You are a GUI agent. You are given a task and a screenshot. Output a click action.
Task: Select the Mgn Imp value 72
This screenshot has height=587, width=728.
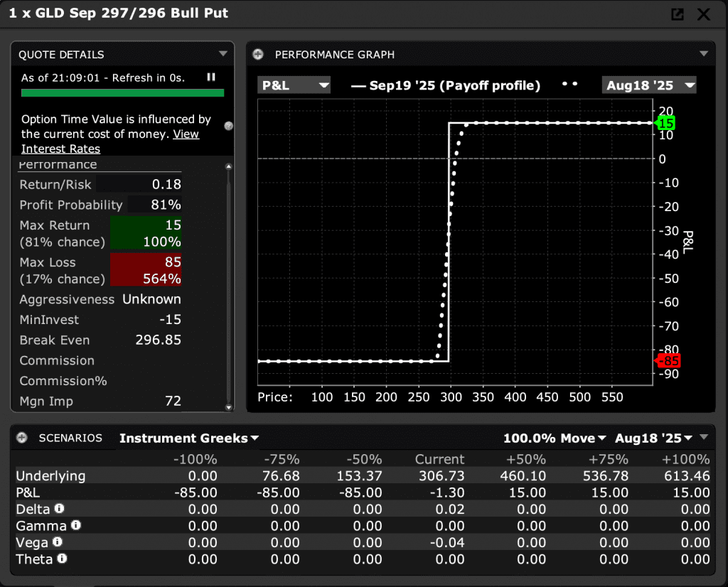[x=173, y=401]
